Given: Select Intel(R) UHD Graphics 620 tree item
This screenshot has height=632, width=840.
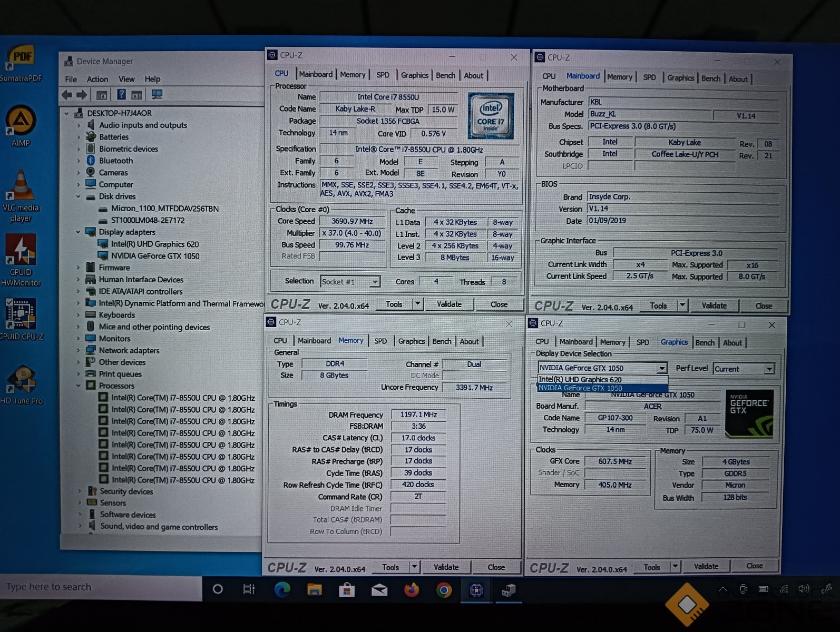Looking at the screenshot, I should [x=154, y=244].
